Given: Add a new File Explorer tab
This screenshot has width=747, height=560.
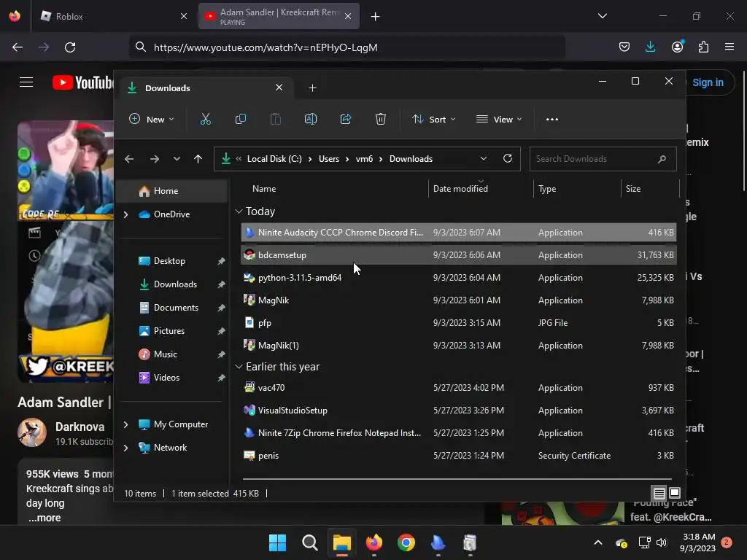Looking at the screenshot, I should 312,88.
